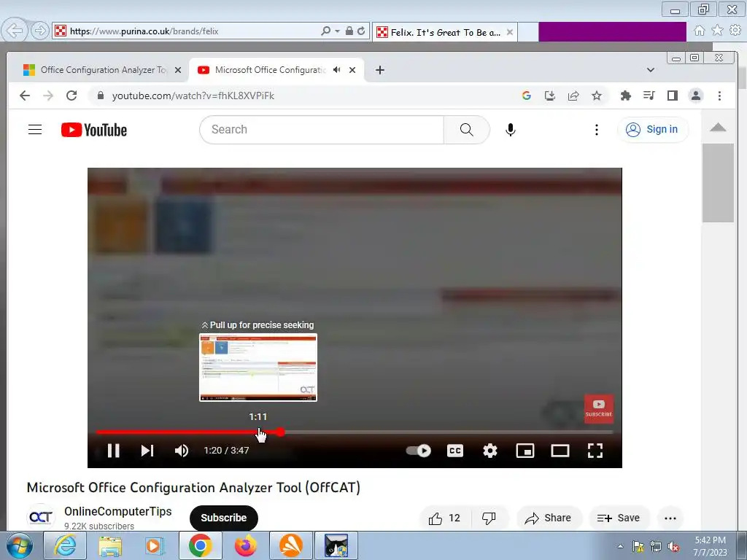Open the muted volume tray icon
747x560 pixels.
(673, 547)
